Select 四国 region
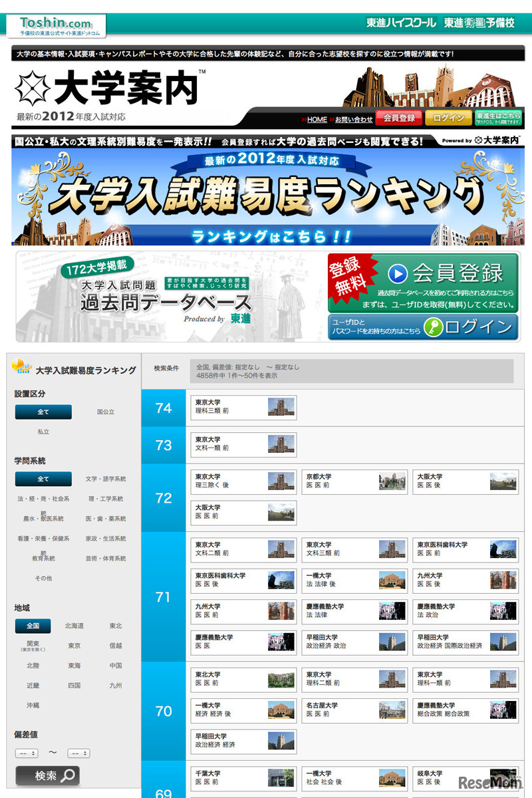The width and height of the screenshot is (532, 798). coord(74,686)
